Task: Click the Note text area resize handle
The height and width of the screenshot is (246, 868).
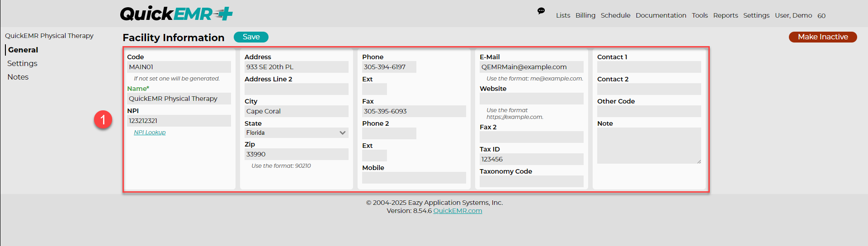Action: 699,161
